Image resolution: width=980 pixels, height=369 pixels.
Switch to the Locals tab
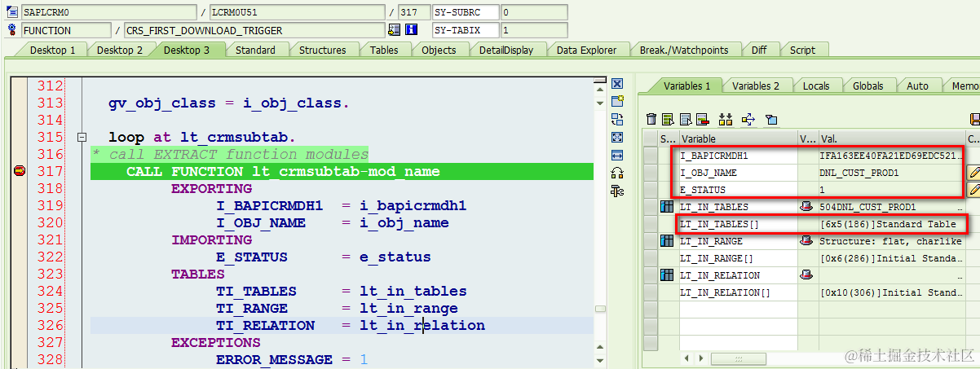point(815,86)
